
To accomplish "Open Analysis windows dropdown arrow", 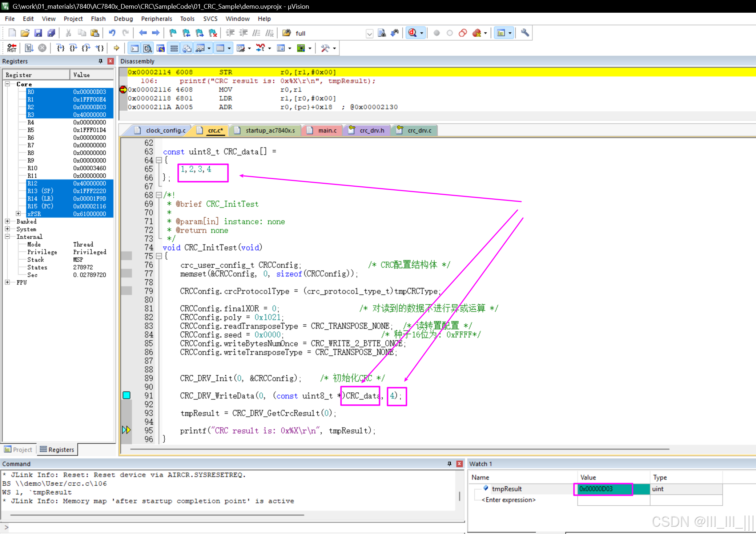I will click(x=269, y=48).
